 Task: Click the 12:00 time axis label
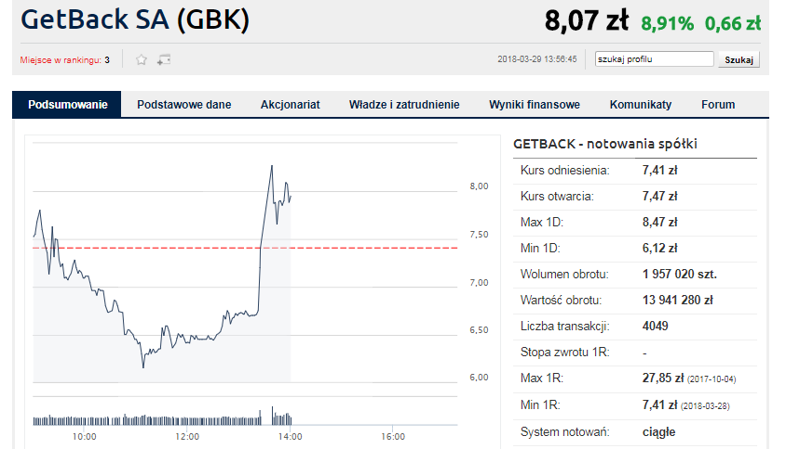(187, 437)
